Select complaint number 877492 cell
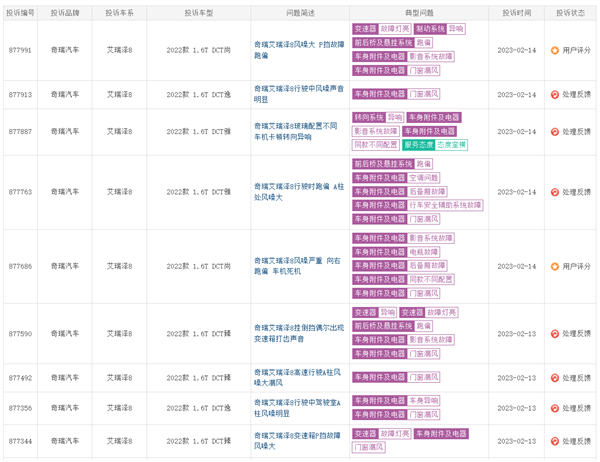The height and width of the screenshot is (462, 600). pos(20,378)
